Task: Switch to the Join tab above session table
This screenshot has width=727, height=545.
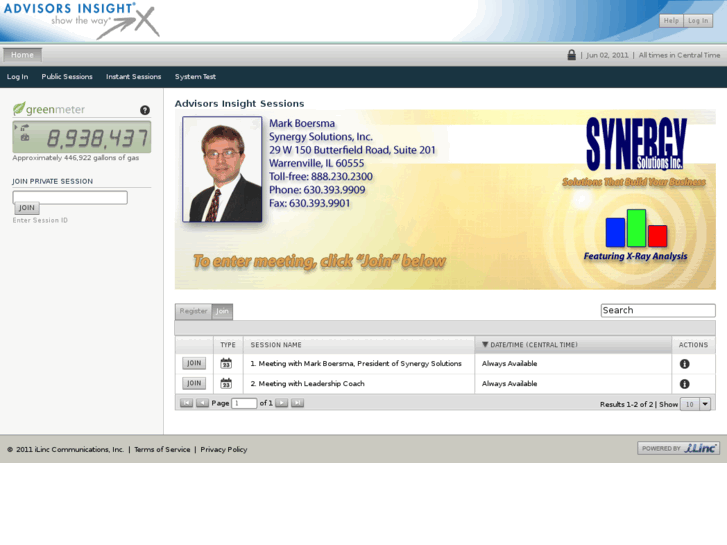Action: coord(222,311)
